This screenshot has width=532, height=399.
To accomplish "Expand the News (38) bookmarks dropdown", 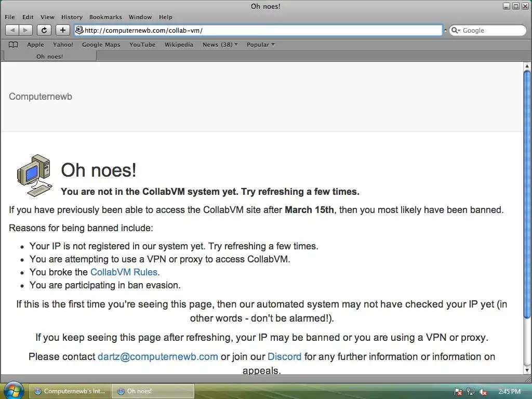I will (x=220, y=45).
